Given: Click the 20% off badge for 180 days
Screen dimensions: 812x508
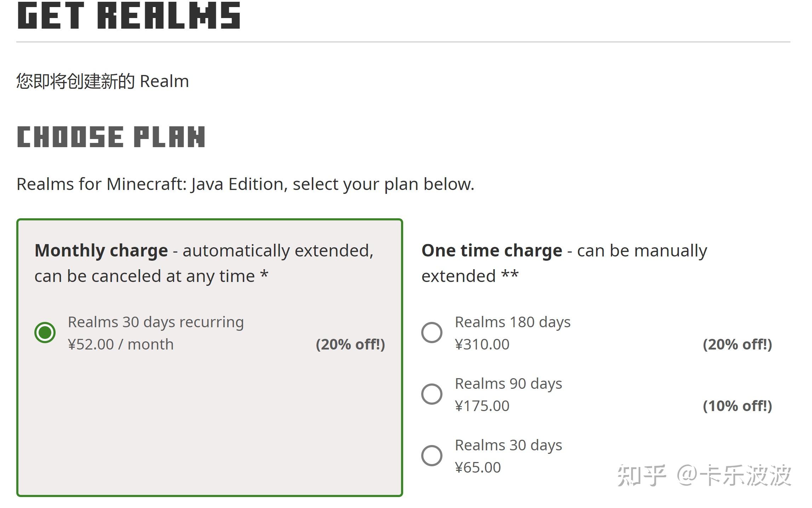Looking at the screenshot, I should 737,344.
